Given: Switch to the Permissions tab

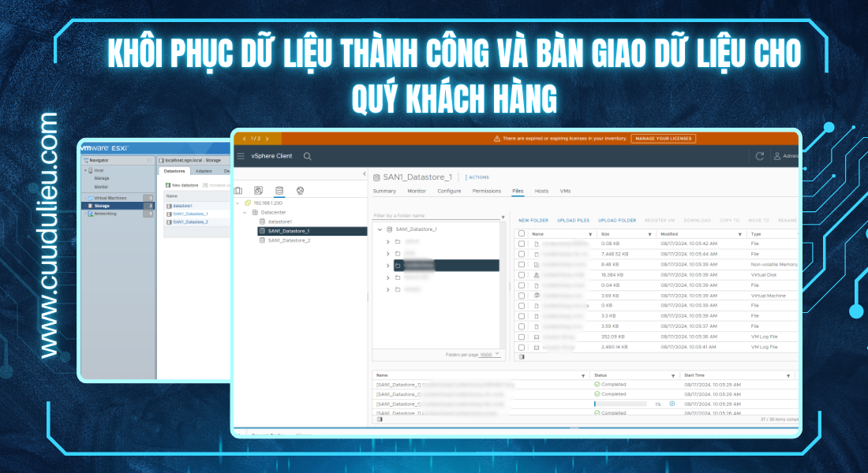Looking at the screenshot, I should [487, 191].
